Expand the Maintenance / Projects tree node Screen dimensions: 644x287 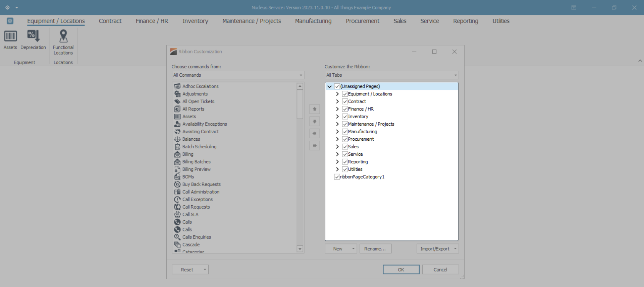337,124
